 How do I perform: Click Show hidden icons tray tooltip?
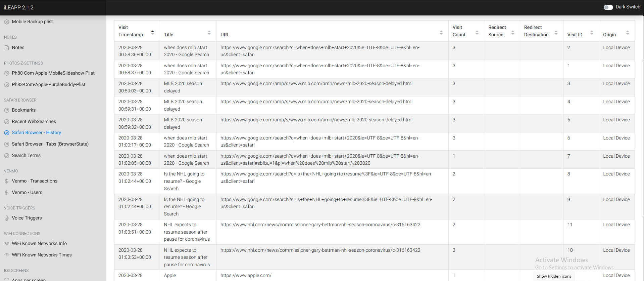click(x=554, y=276)
